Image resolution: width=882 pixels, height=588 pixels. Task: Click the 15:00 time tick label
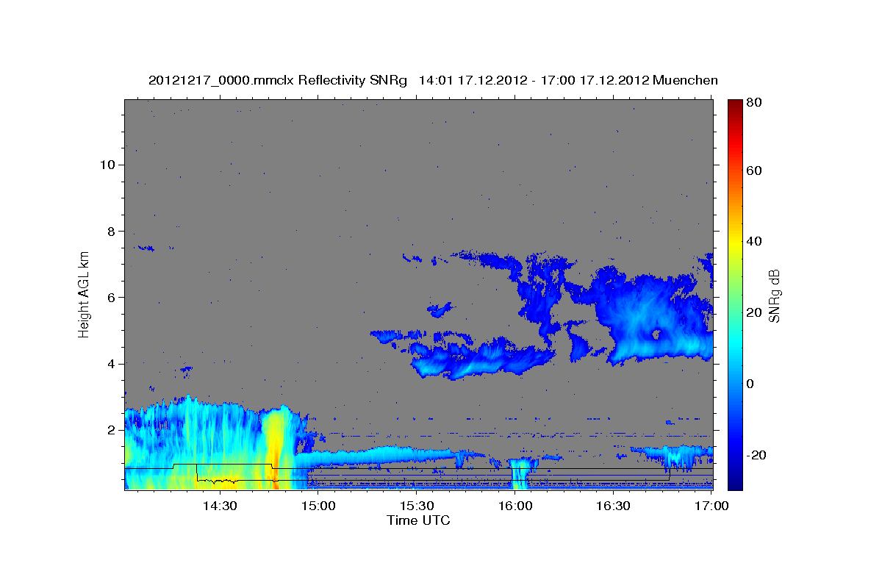(x=318, y=506)
